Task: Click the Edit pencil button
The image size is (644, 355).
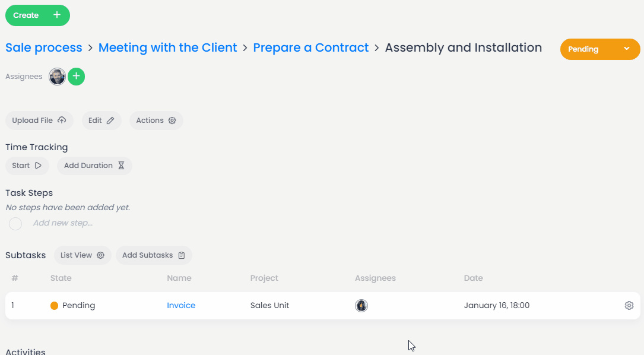Action: pos(101,121)
